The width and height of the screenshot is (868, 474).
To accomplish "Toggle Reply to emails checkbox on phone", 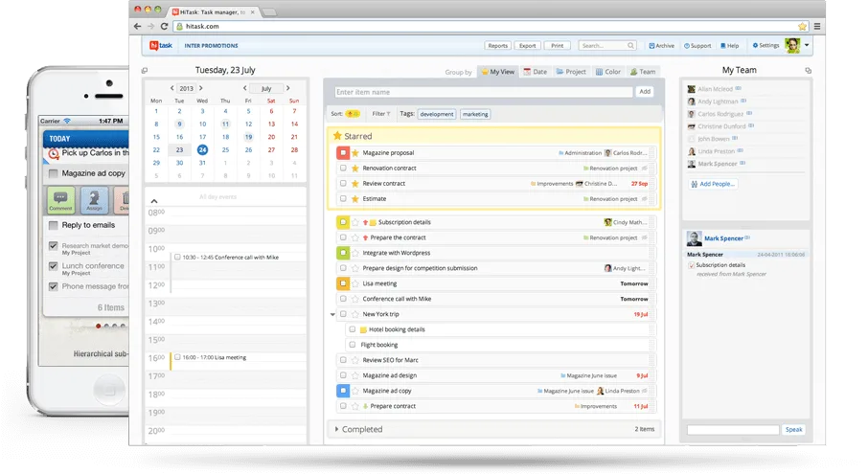I will click(x=53, y=225).
